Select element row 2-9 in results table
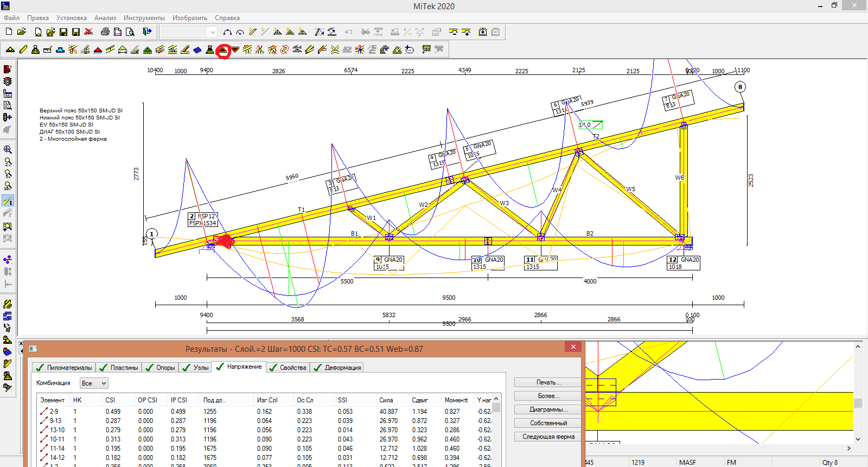 pyautogui.click(x=54, y=412)
